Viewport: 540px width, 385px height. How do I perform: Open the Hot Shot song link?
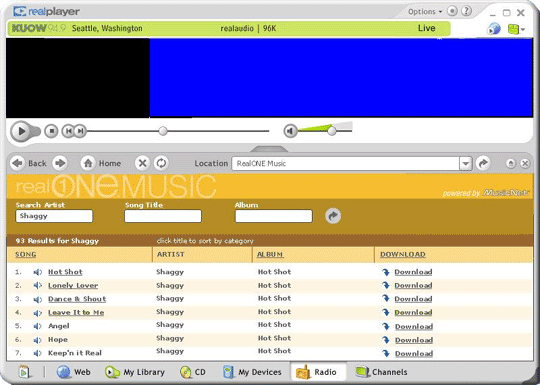[65, 272]
